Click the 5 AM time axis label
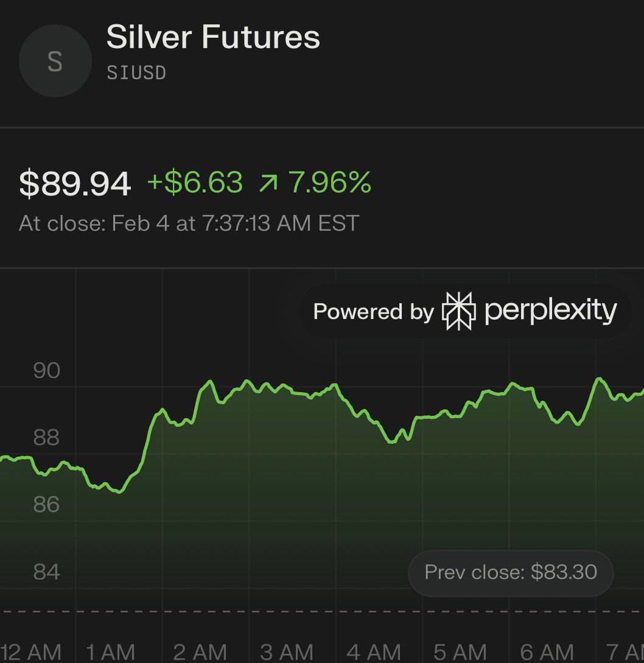The image size is (644, 663). pos(461,652)
